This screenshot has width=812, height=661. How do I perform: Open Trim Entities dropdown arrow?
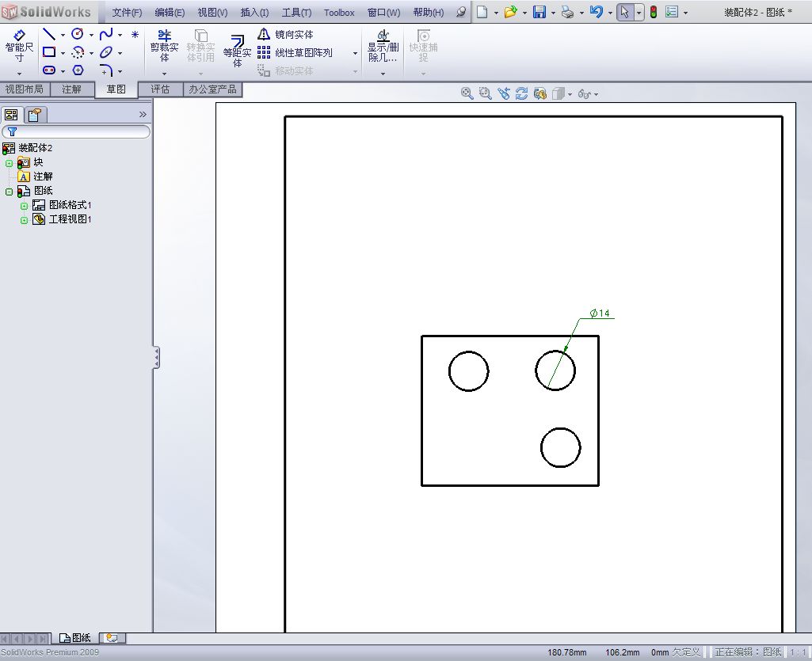(x=164, y=74)
